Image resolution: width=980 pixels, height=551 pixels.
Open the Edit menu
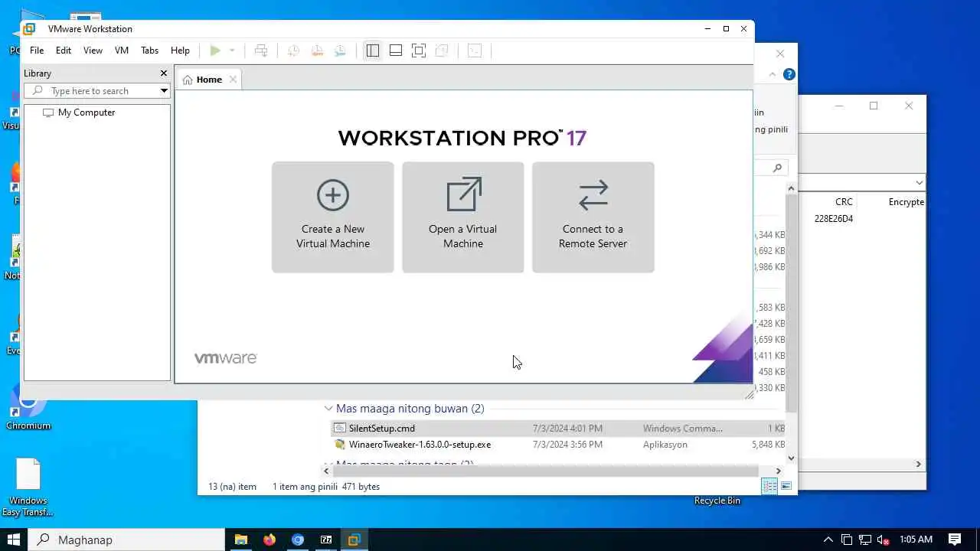coord(64,51)
